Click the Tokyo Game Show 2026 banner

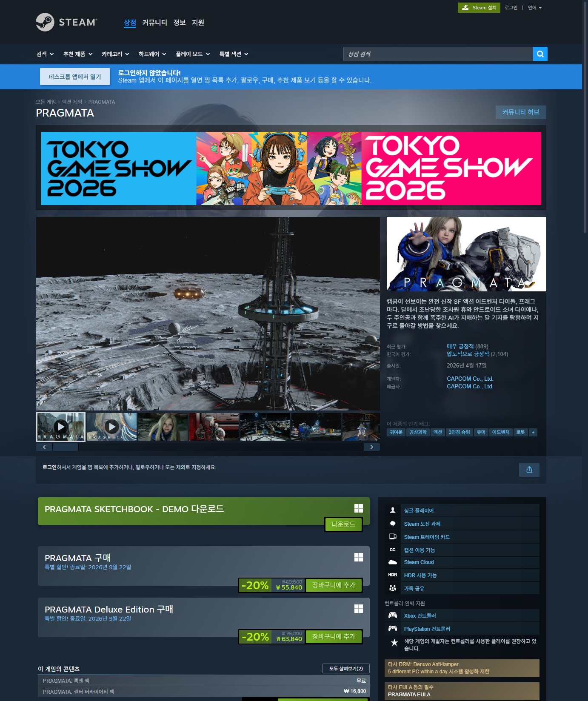point(291,168)
